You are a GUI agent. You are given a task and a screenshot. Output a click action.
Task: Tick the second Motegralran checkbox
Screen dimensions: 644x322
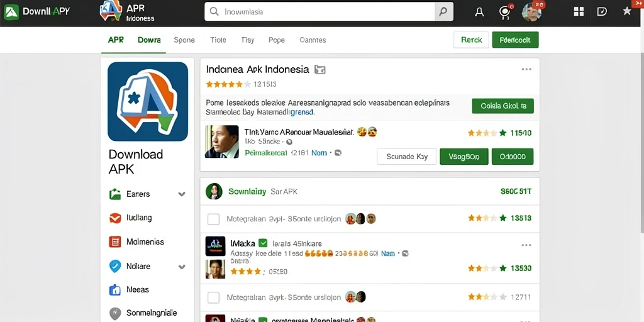[x=213, y=297]
